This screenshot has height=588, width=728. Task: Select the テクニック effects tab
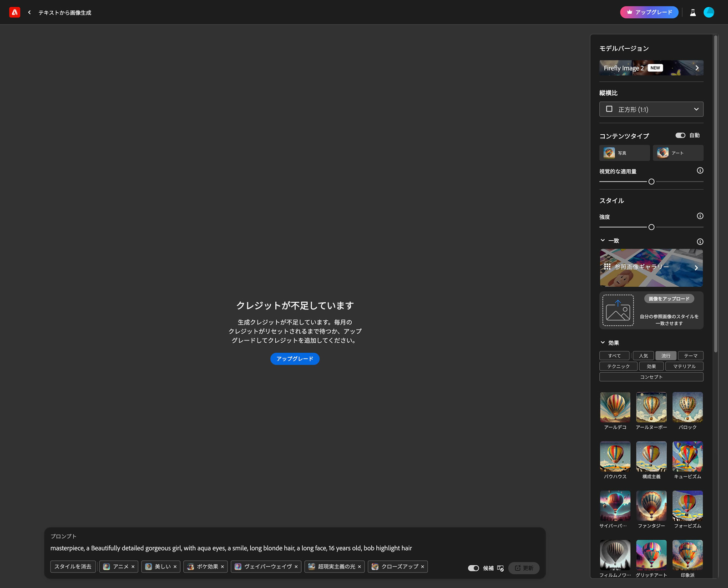point(618,366)
